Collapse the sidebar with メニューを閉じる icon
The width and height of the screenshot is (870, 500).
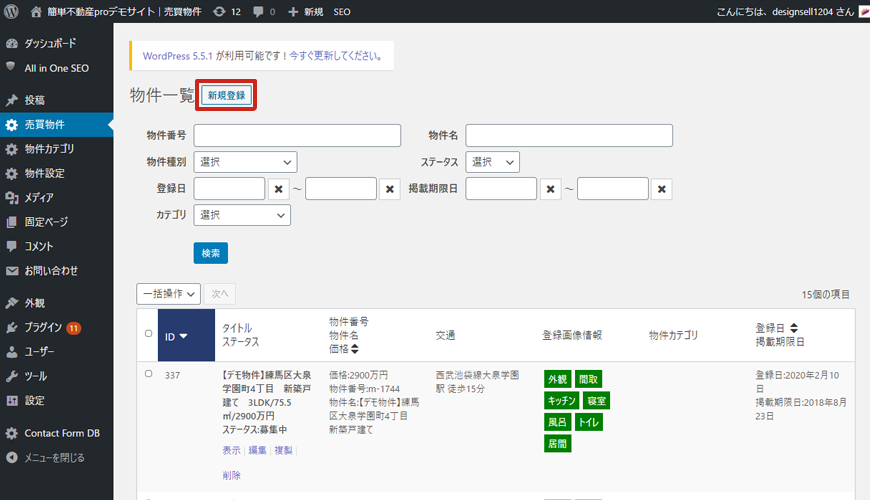12,457
